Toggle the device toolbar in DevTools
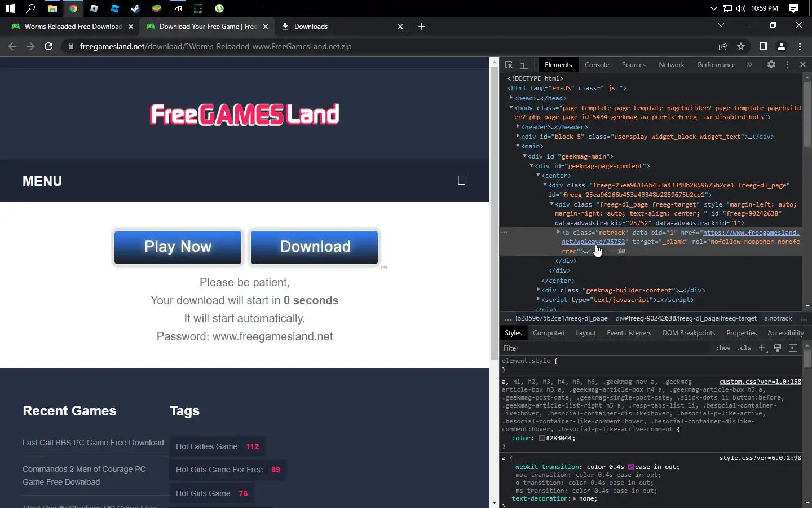The width and height of the screenshot is (812, 508). (524, 64)
